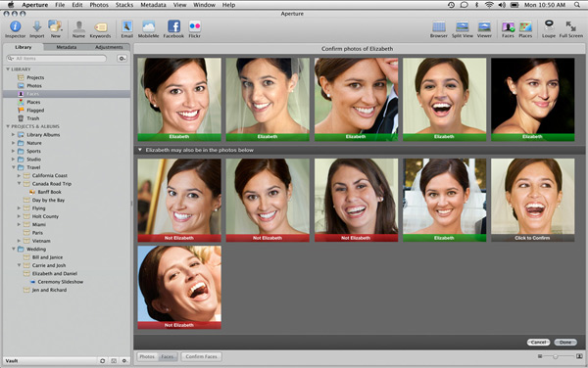This screenshot has height=368, width=588.
Task: Click the Done button
Action: (565, 343)
